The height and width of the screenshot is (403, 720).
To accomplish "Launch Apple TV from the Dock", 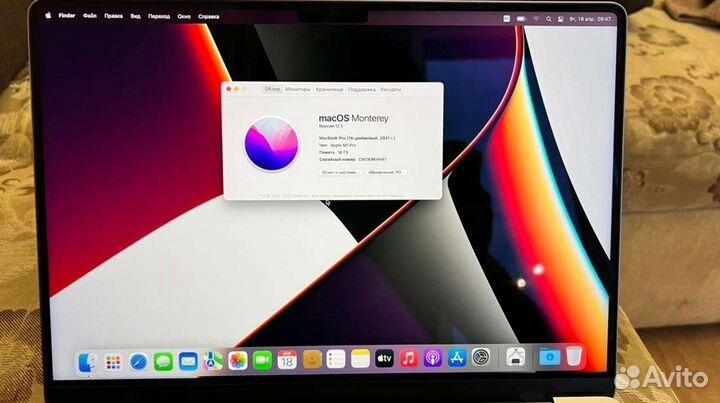I will click(x=384, y=358).
